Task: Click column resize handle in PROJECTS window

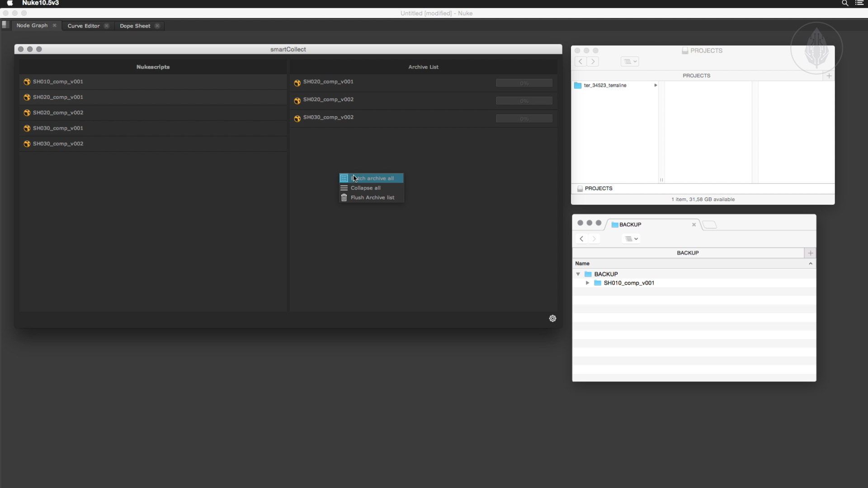Action: 661,180
